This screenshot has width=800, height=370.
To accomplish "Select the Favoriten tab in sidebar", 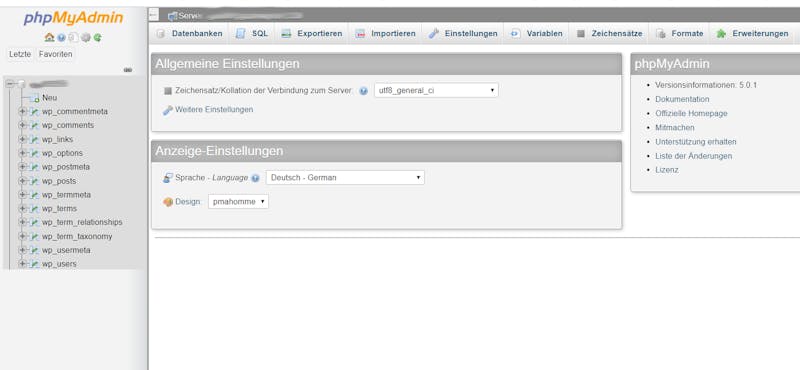I will coord(56,54).
